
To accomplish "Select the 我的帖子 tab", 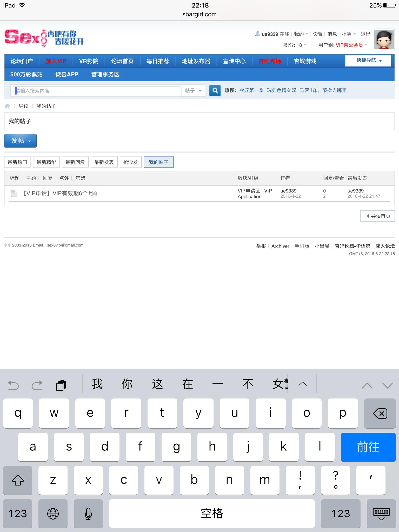I will tap(158, 162).
